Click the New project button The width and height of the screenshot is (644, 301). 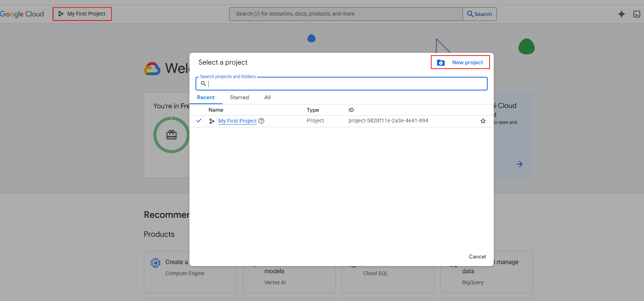point(467,62)
